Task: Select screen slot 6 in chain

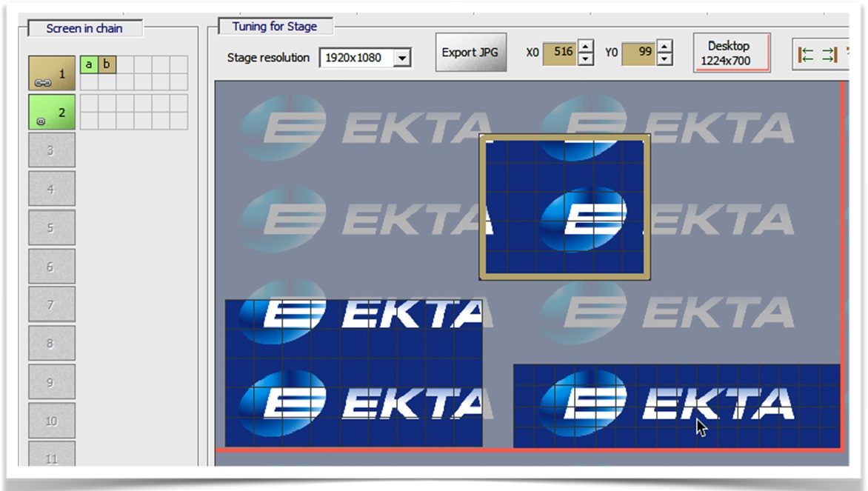Action: [52, 267]
